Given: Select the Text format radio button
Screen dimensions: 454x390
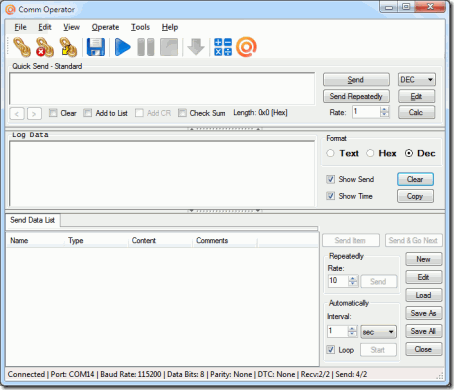Looking at the screenshot, I should pyautogui.click(x=330, y=153).
